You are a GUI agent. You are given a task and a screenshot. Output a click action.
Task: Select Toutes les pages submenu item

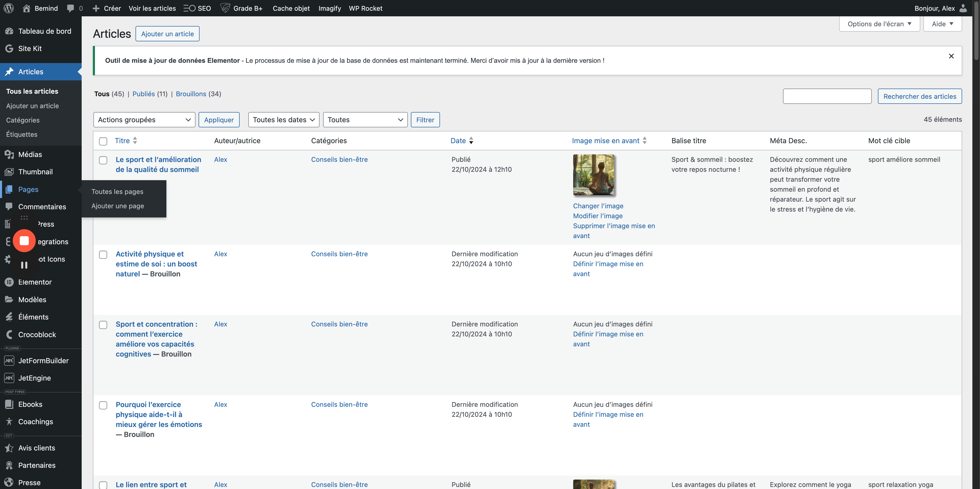[117, 191]
